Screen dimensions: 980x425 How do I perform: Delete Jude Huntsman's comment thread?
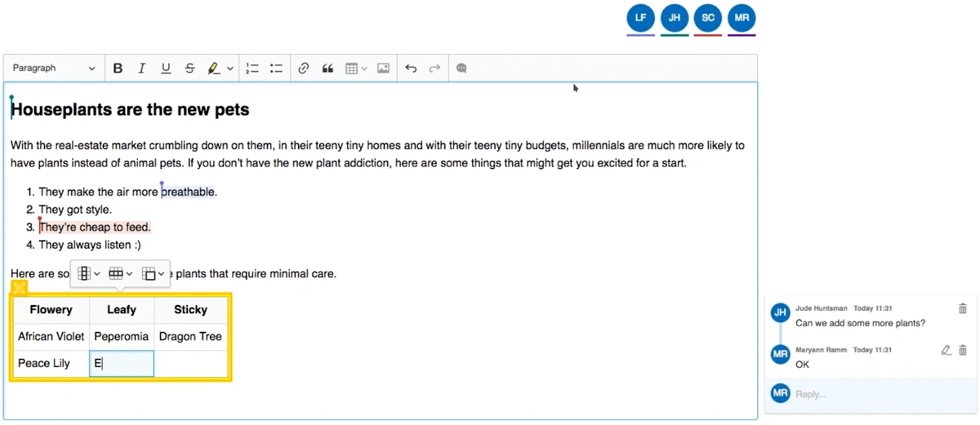point(962,308)
